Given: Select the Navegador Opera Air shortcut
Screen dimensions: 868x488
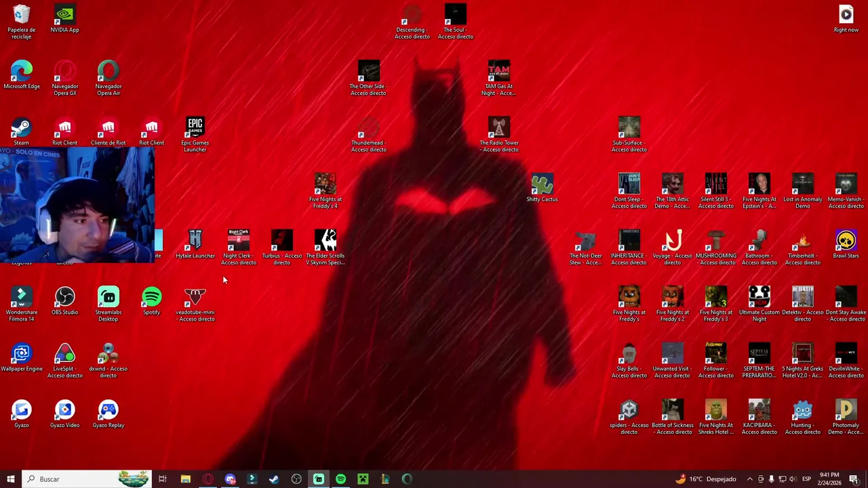Looking at the screenshot, I should [x=108, y=78].
